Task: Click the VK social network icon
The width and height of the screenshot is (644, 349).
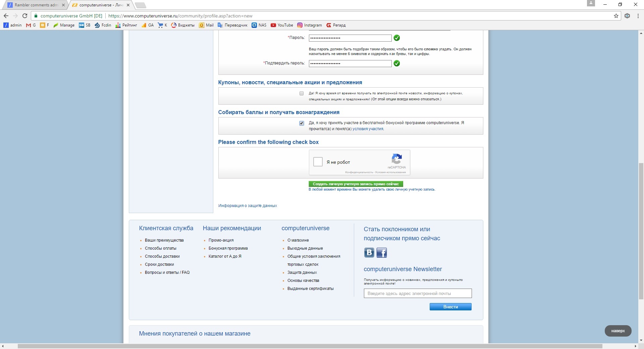Action: (x=369, y=252)
